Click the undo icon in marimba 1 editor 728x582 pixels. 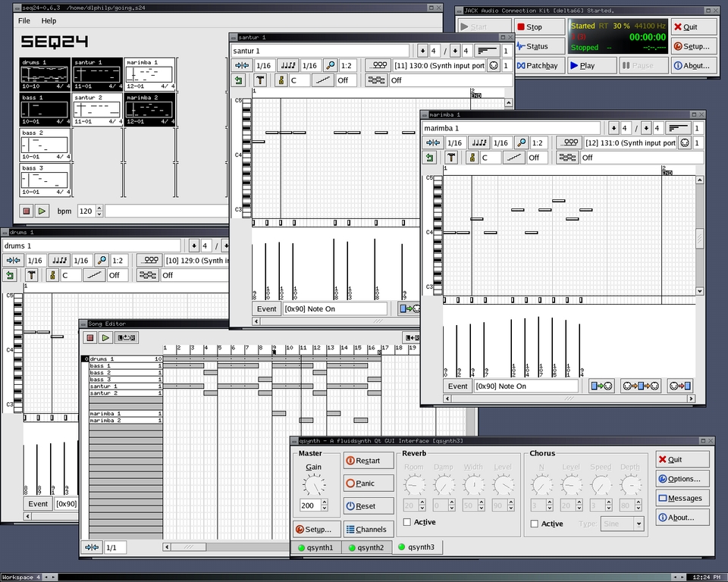pos(430,158)
